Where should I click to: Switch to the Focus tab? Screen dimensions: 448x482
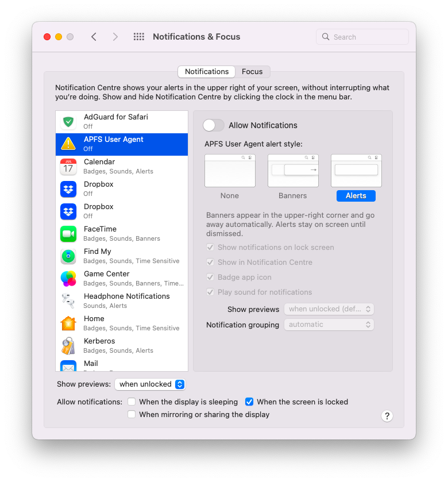(252, 72)
